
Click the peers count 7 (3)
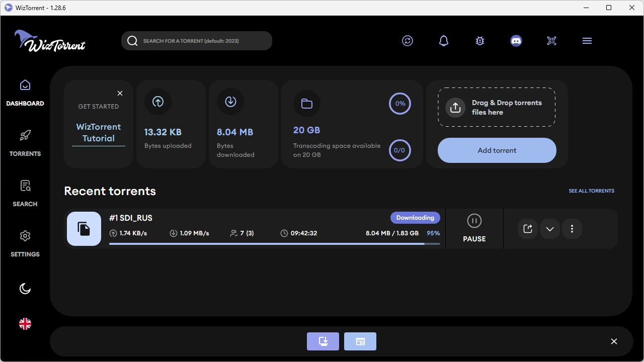coord(242,233)
